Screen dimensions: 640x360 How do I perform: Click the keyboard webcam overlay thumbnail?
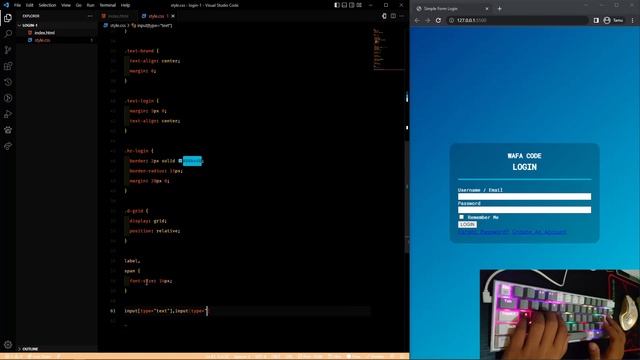[x=560, y=314]
